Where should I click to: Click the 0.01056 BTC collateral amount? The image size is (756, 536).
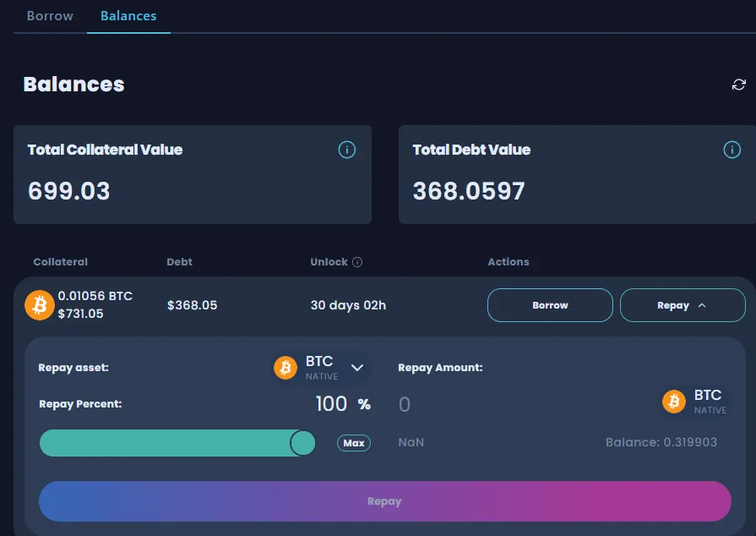click(95, 296)
